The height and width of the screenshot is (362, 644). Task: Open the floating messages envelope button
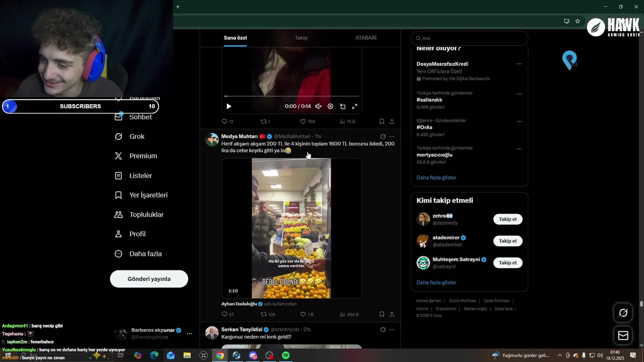(x=623, y=335)
